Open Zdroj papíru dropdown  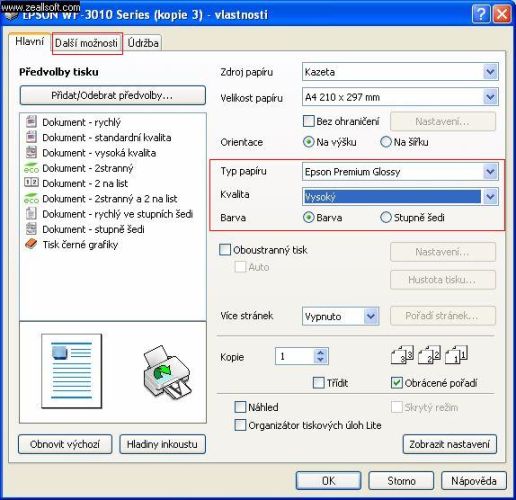pyautogui.click(x=490, y=72)
